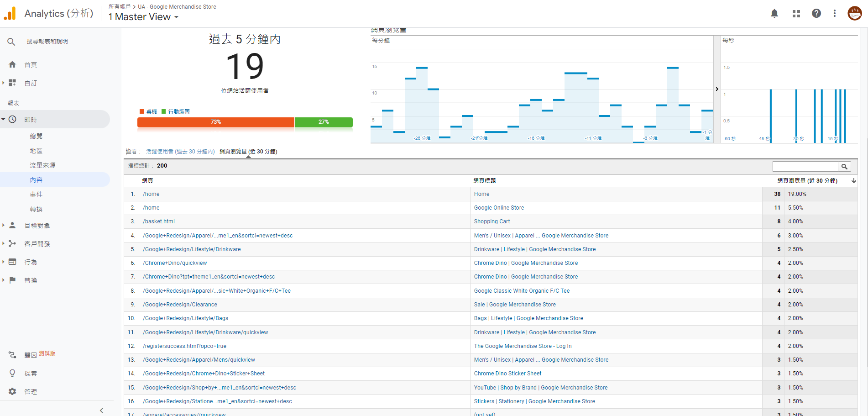Expand the 客戶開發 section arrow
The width and height of the screenshot is (868, 416).
tap(3, 243)
